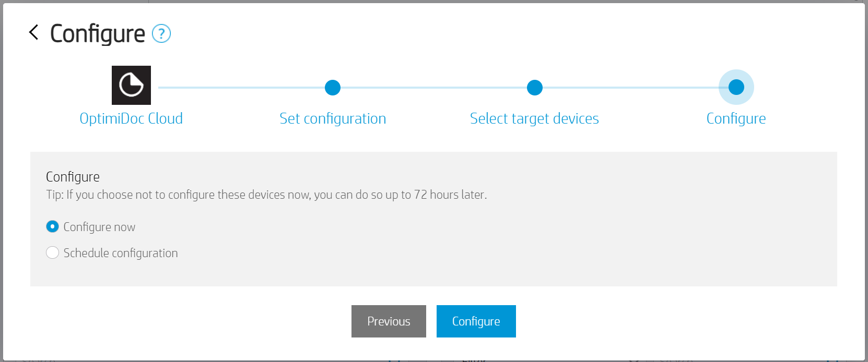This screenshot has height=362, width=868.
Task: Jump to the Set configuration step label
Action: (333, 119)
